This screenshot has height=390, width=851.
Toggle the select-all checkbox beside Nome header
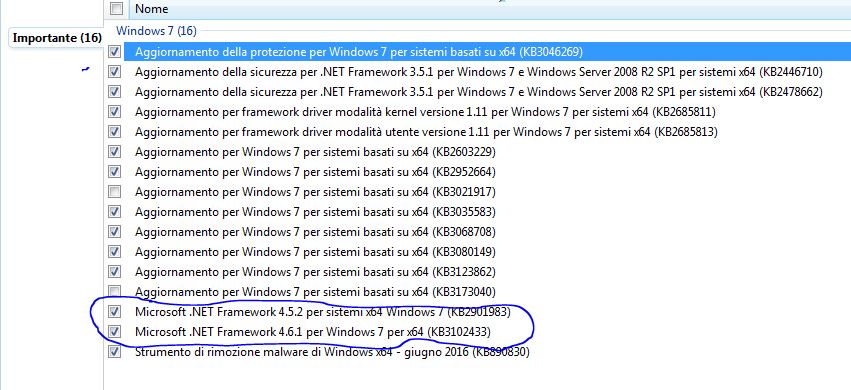click(116, 9)
